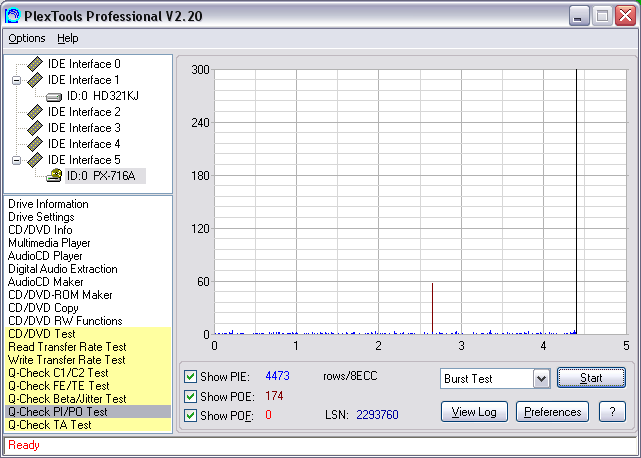Select IDE Interface 3 label

84,128
